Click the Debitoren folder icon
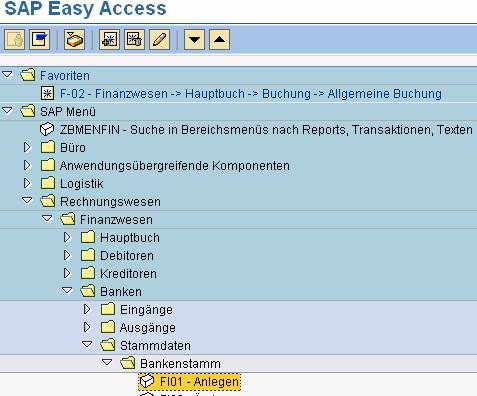 88,255
